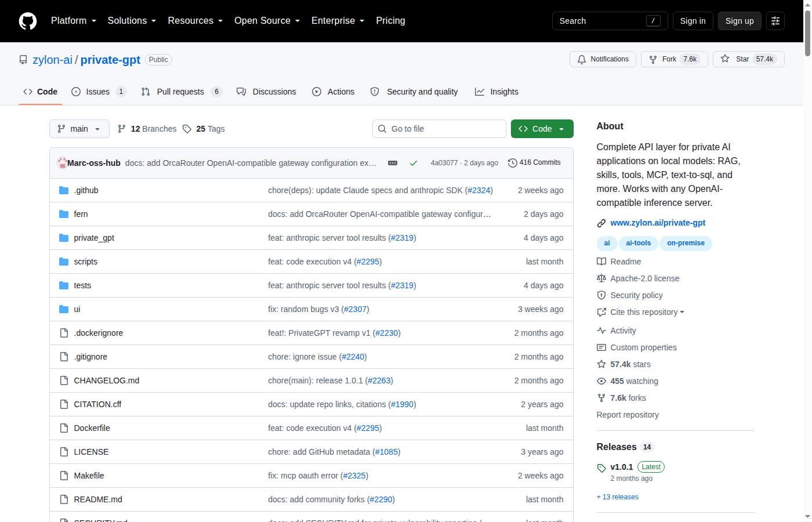Viewport: 812px width, 522px height.
Task: Open the .github folder icon
Action: [x=64, y=190]
